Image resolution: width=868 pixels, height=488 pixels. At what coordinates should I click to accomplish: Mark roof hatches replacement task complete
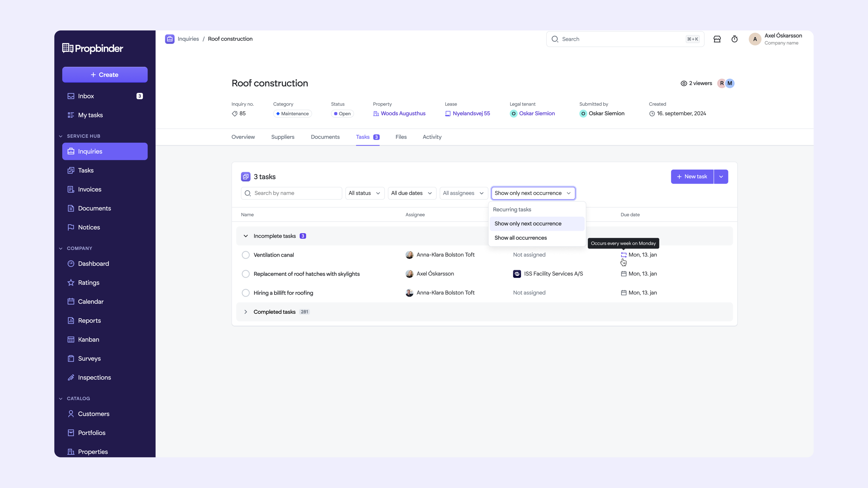tap(246, 274)
